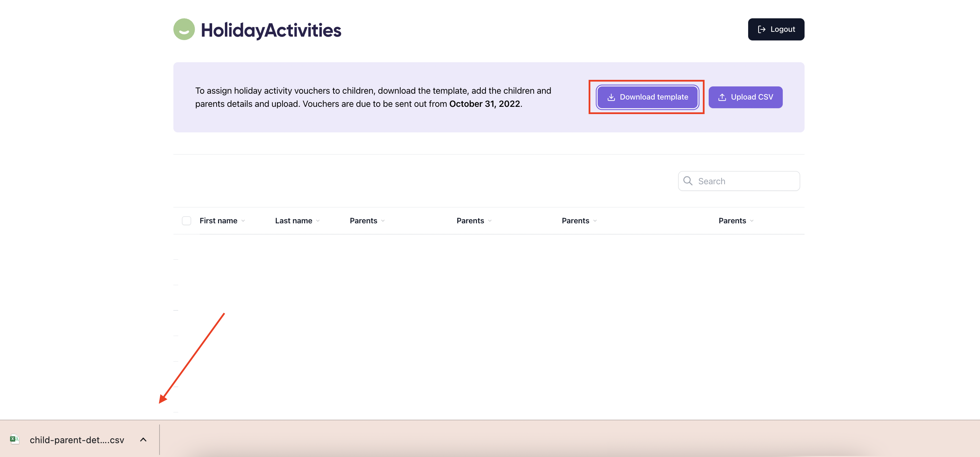The width and height of the screenshot is (980, 457).
Task: Click the Logout button
Action: [x=776, y=29]
